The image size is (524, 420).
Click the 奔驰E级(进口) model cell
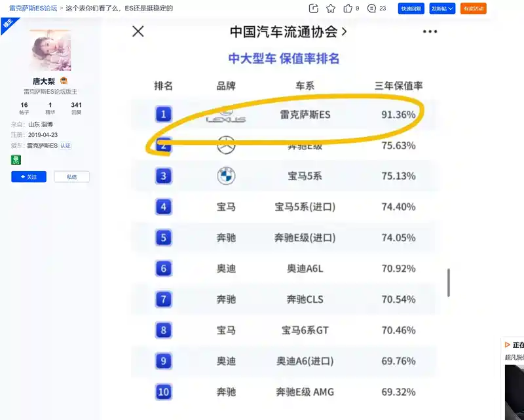[x=305, y=238]
